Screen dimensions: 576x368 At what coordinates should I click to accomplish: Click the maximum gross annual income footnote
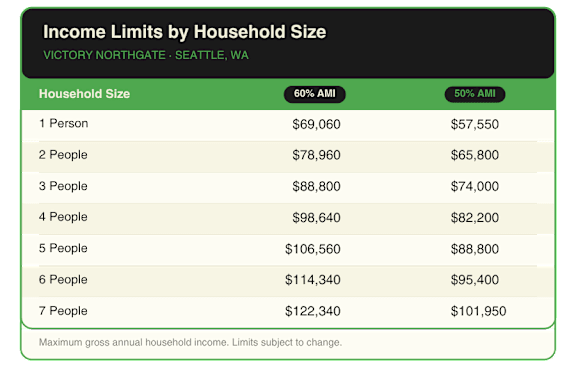[190, 342]
